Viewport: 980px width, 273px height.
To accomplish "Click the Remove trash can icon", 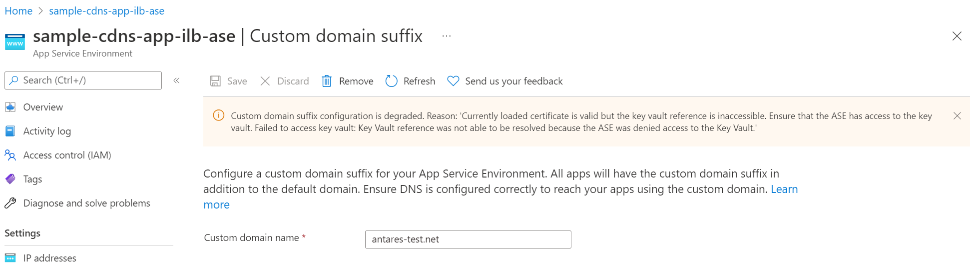I will click(x=327, y=81).
